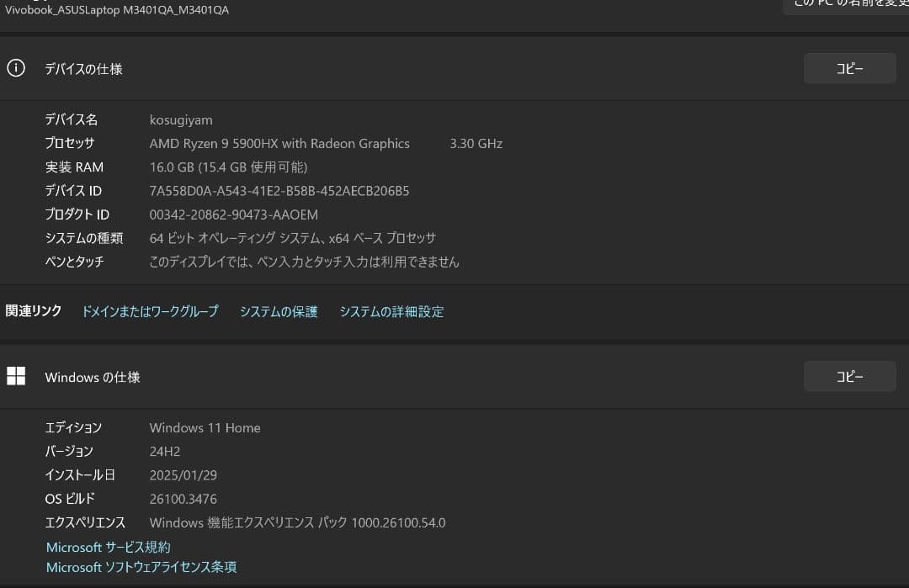Click the デバイス ID value text
The height and width of the screenshot is (588, 909).
pyautogui.click(x=279, y=191)
